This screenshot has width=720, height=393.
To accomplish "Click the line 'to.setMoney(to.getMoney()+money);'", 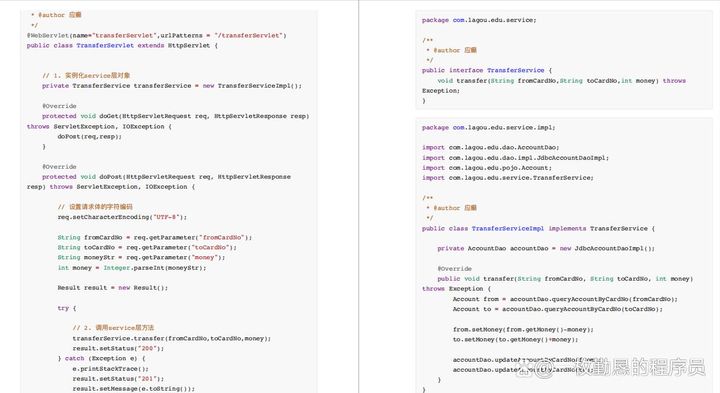I will point(516,340).
